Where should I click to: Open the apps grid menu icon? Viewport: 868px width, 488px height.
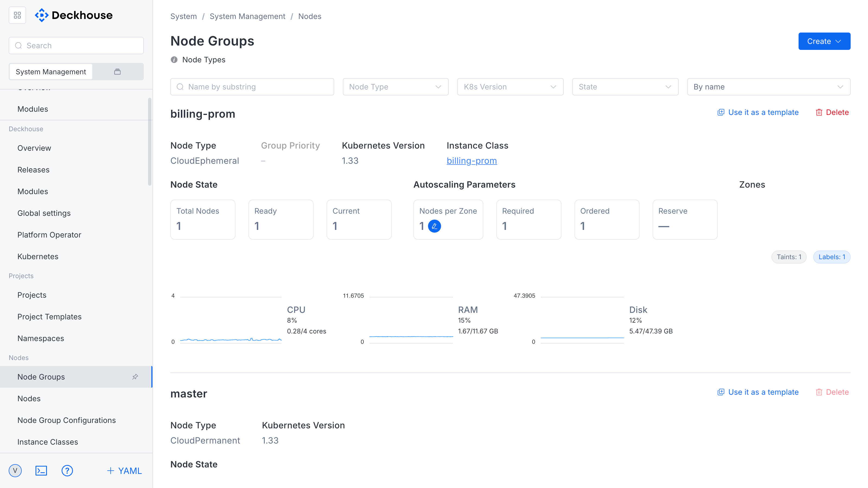tap(17, 15)
